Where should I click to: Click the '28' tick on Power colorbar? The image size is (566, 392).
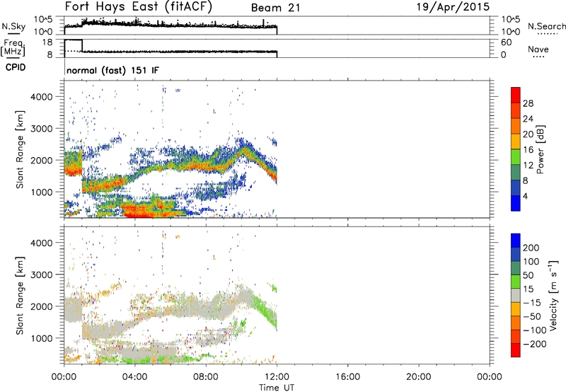pyautogui.click(x=528, y=103)
